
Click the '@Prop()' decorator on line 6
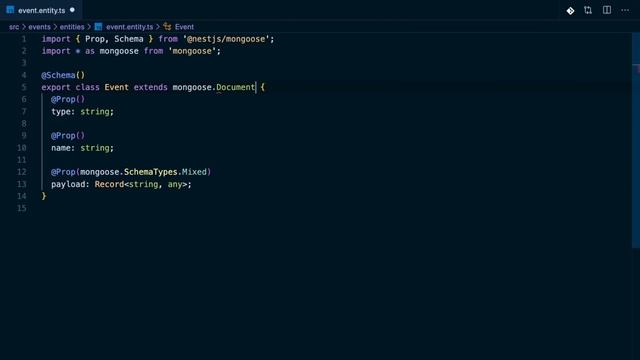point(68,99)
